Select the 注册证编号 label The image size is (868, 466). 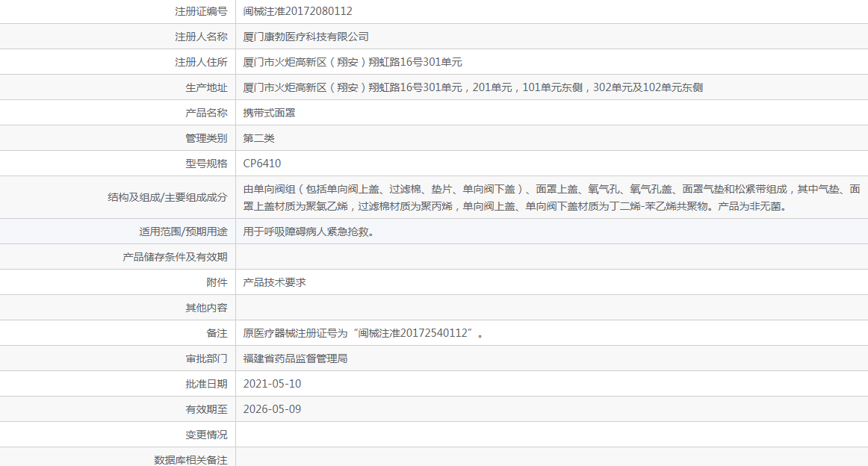coord(201,11)
